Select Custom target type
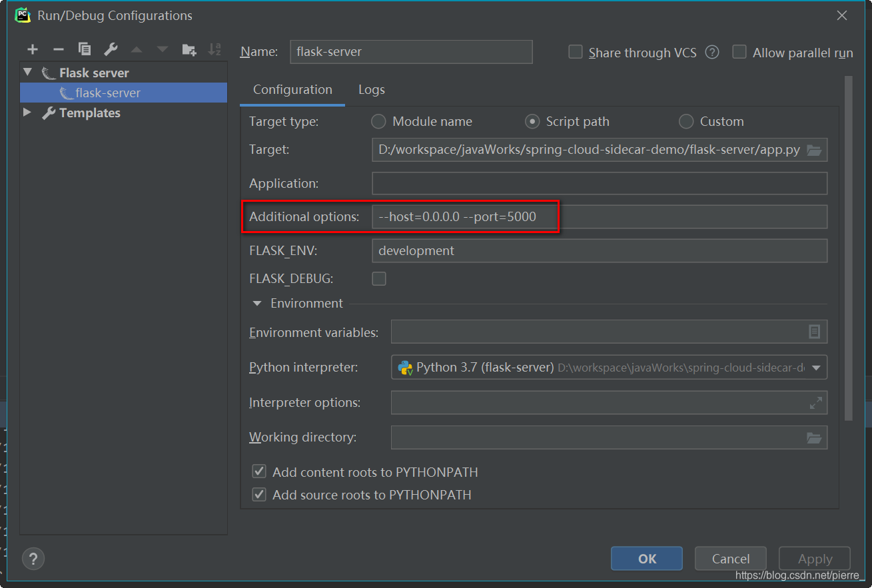The height and width of the screenshot is (588, 872). pyautogui.click(x=686, y=121)
